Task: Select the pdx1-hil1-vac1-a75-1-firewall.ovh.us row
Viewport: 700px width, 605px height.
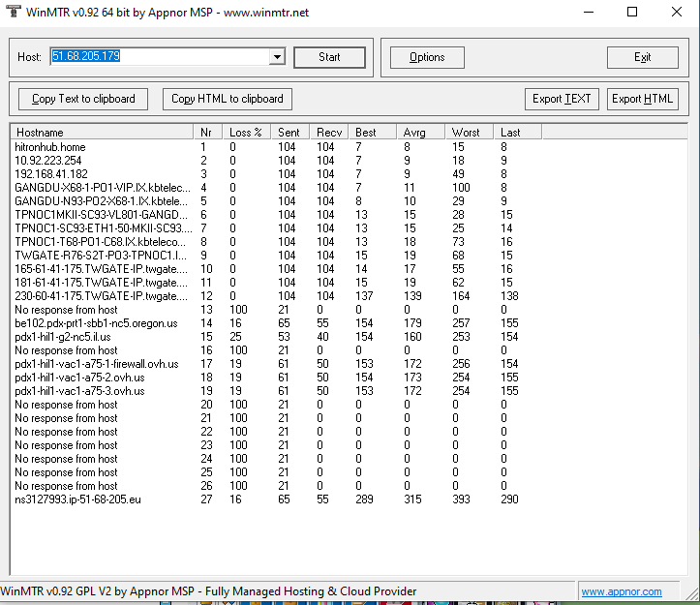Action: [97, 364]
